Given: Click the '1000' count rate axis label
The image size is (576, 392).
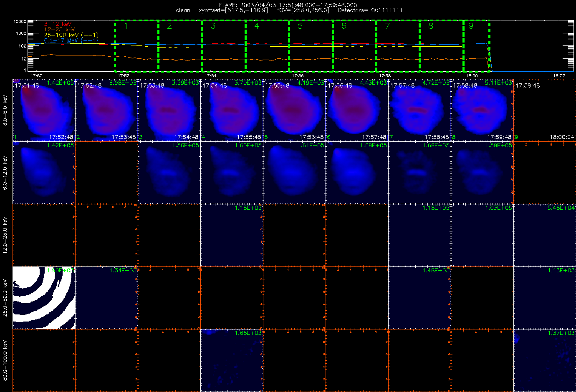Looking at the screenshot, I should [21, 33].
